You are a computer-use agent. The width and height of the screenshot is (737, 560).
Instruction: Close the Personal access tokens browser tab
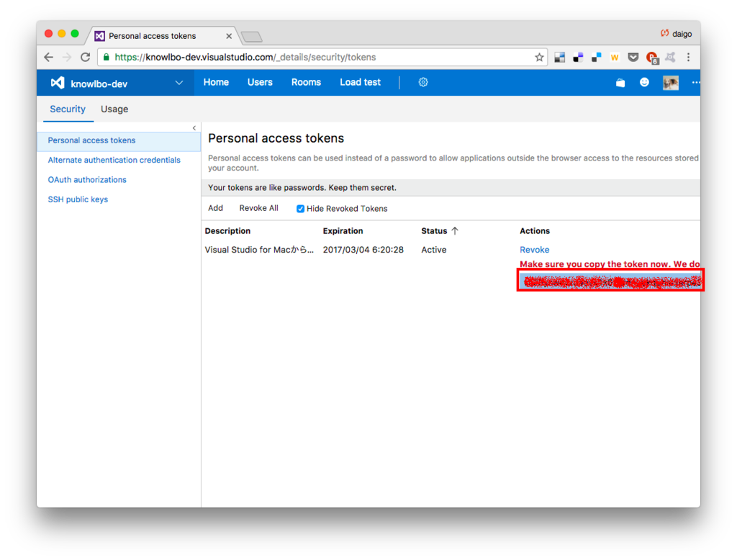229,36
